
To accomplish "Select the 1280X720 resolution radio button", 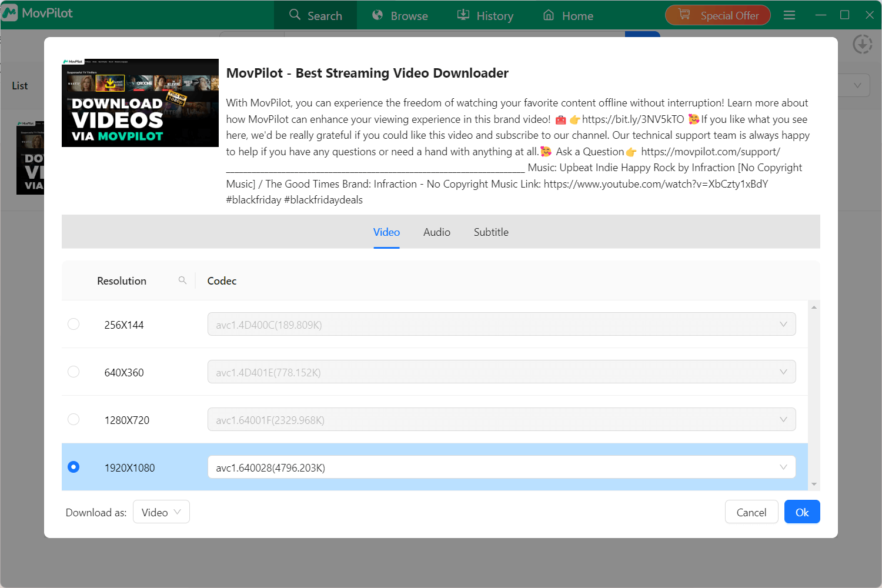I will (73, 419).
